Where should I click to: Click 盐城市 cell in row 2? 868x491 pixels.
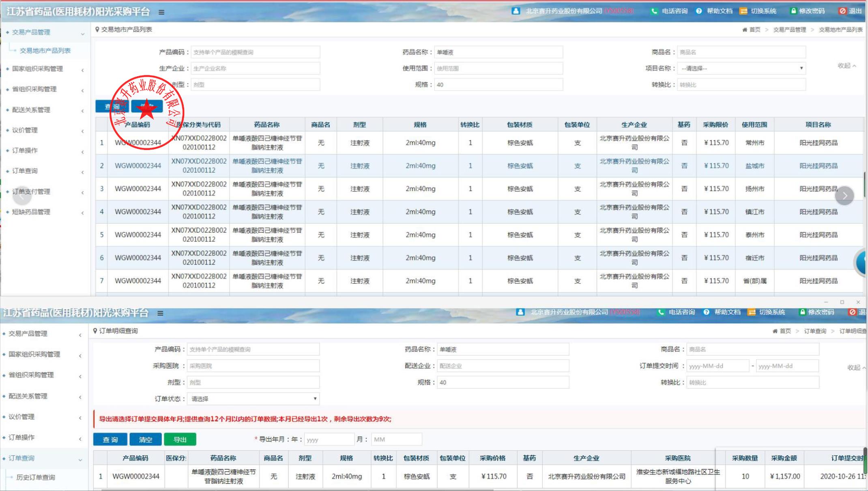point(754,166)
